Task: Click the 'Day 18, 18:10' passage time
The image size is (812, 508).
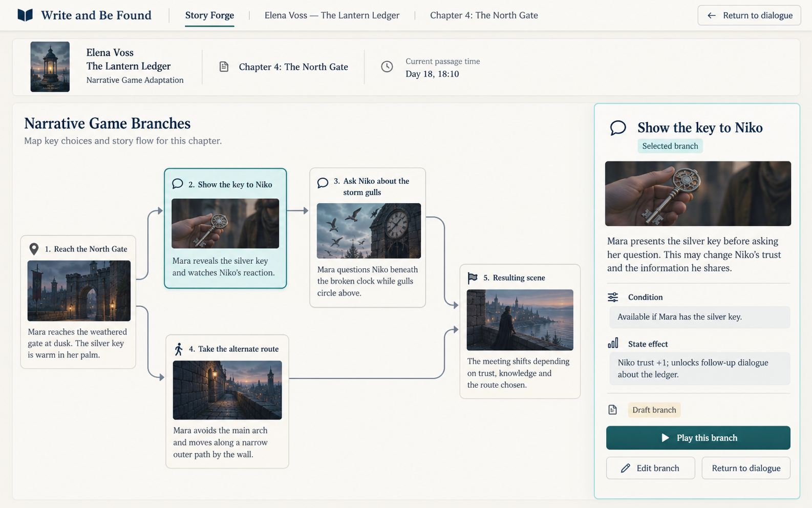Action: tap(432, 74)
